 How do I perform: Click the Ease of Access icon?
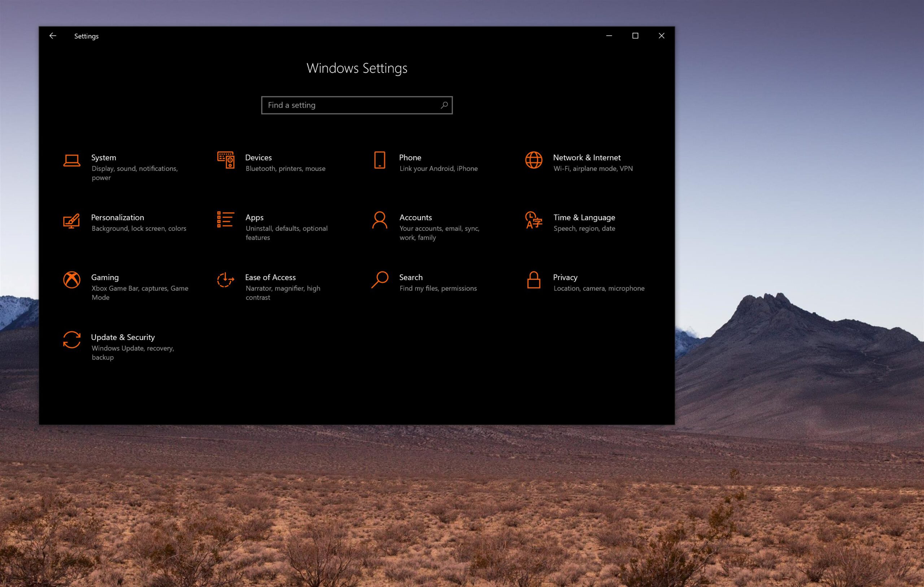226,279
